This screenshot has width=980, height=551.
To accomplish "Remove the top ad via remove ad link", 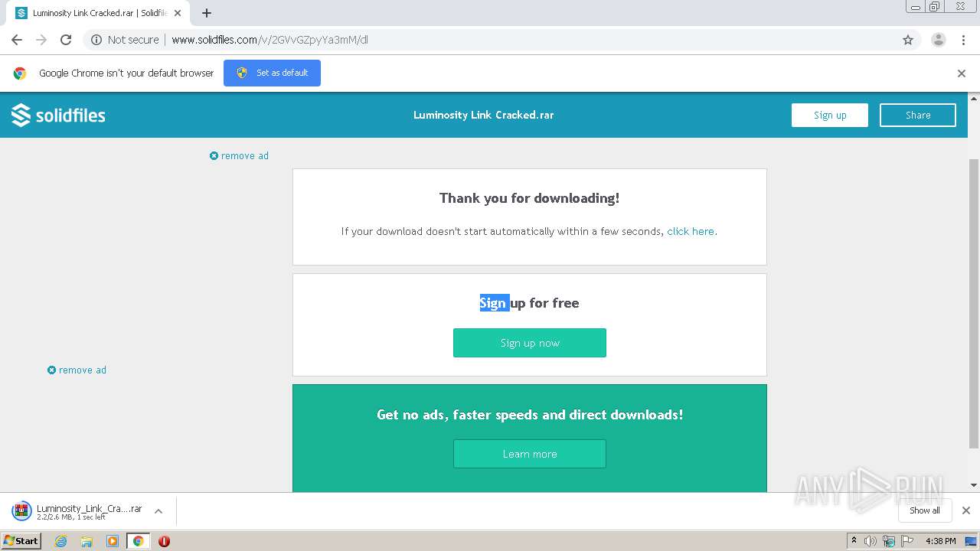I will click(239, 155).
